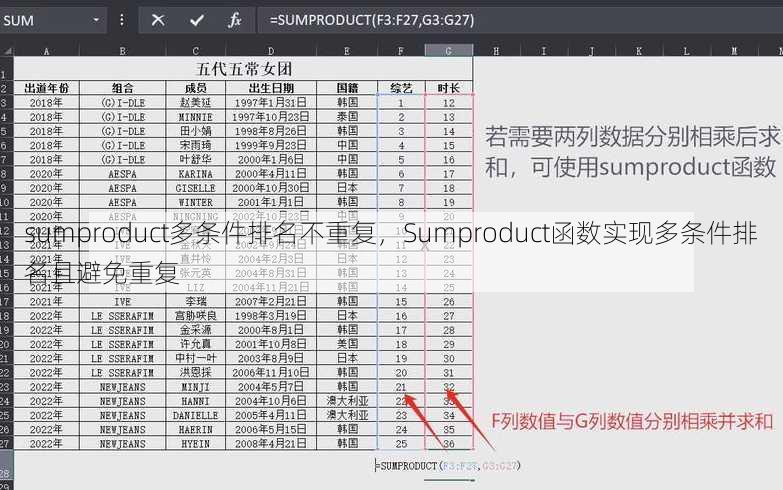This screenshot has width=783, height=490.
Task: Select the member cell MINJI
Action: click(x=195, y=387)
